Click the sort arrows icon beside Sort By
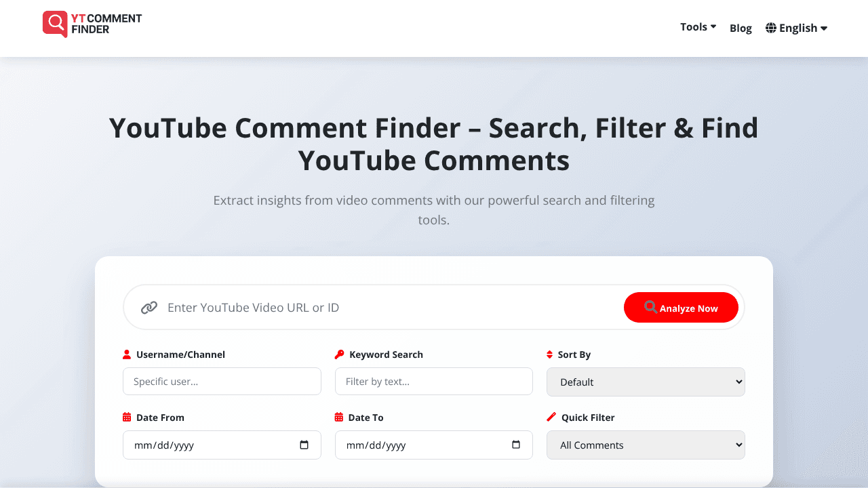The width and height of the screenshot is (868, 488). (550, 354)
